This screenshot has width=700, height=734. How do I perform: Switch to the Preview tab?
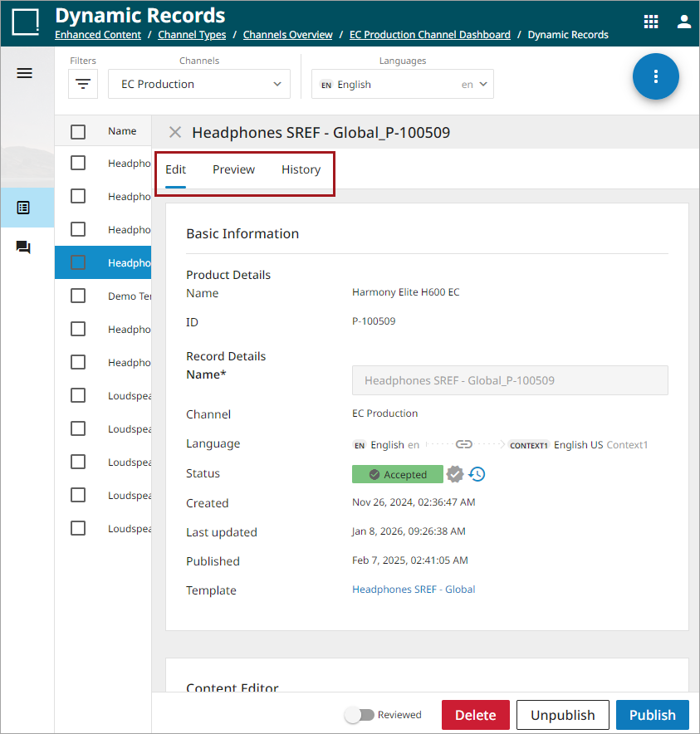(x=233, y=169)
